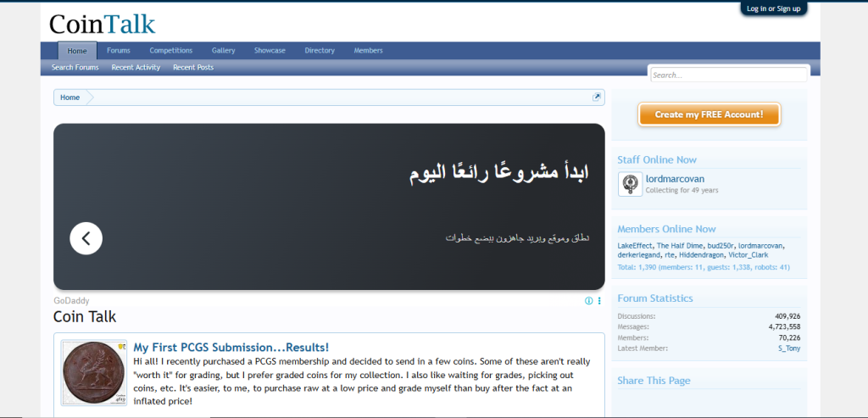Open the Forums tab
Image resolution: width=868 pixels, height=418 pixels.
[x=119, y=50]
